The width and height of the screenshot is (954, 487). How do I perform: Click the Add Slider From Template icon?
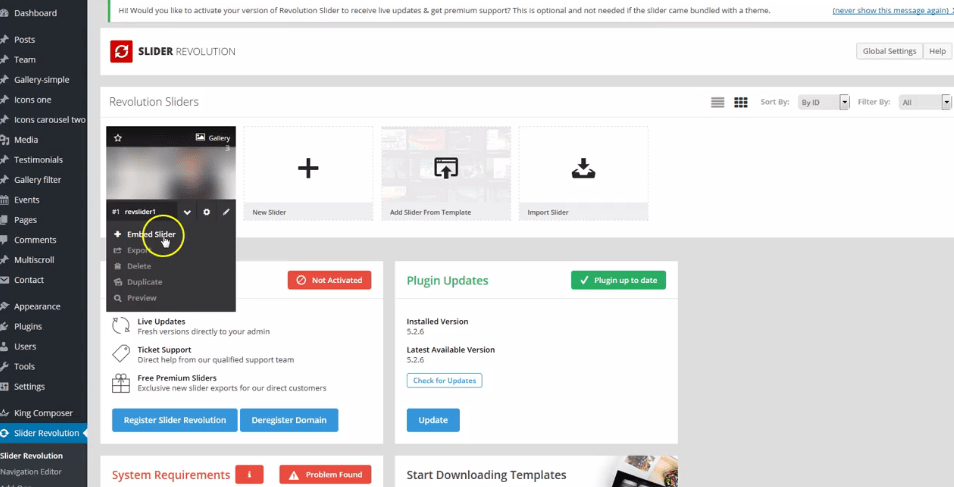pyautogui.click(x=445, y=168)
